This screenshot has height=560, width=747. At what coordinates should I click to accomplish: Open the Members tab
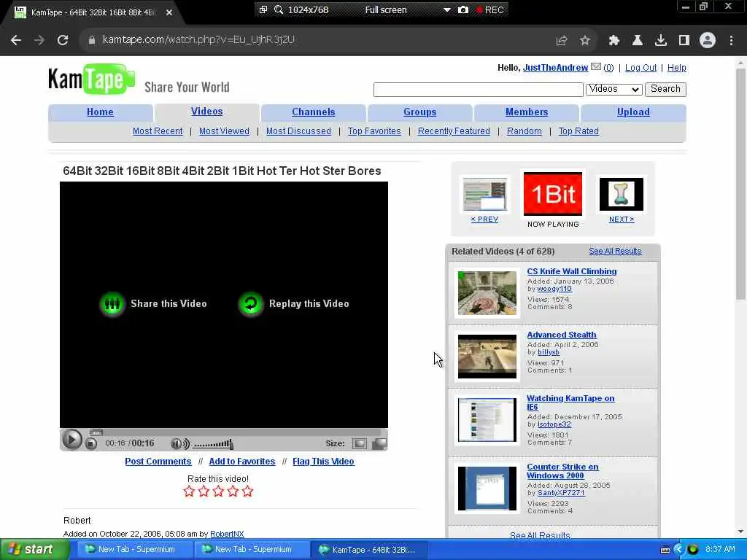point(527,112)
